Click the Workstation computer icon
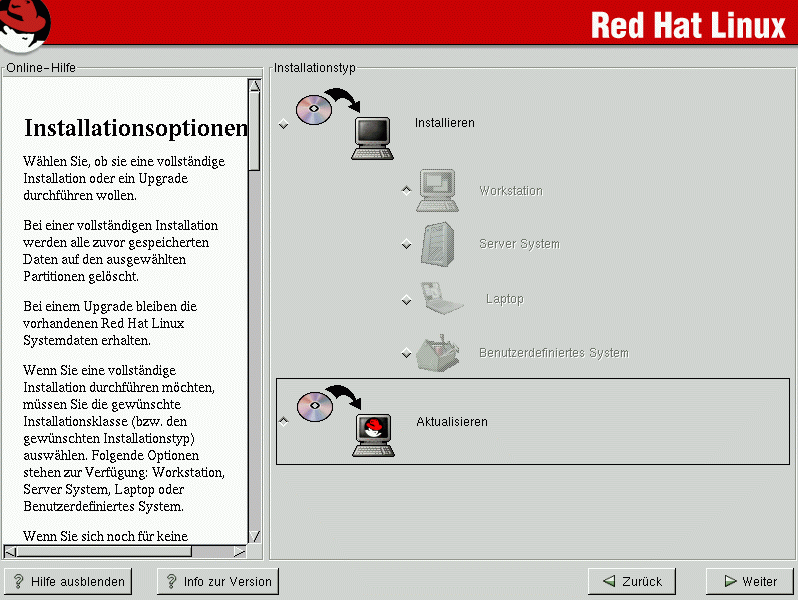Viewport: 798px width, 600px height. click(438, 190)
